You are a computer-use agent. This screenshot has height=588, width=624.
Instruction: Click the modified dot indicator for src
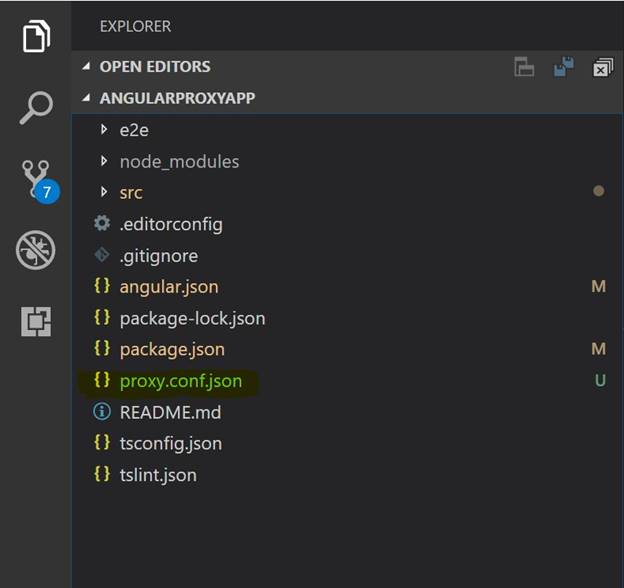[x=599, y=191]
